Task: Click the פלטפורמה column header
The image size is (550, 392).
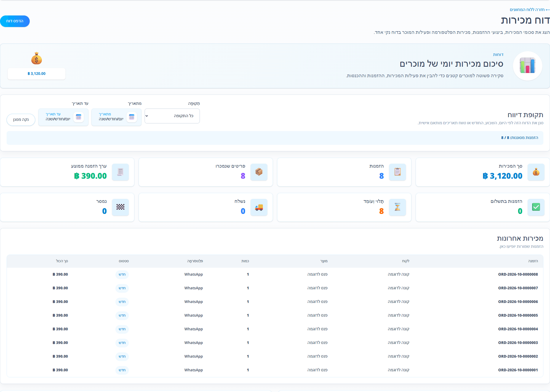Action: coord(195,261)
